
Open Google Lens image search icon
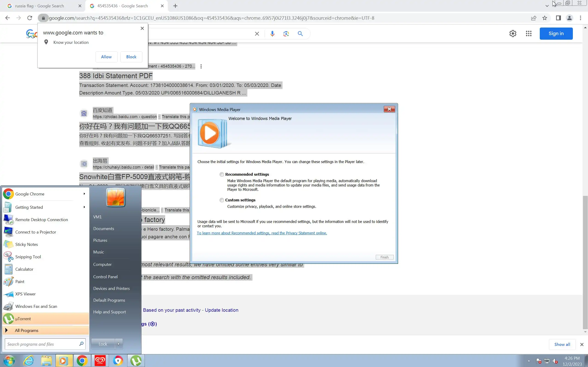pos(286,34)
